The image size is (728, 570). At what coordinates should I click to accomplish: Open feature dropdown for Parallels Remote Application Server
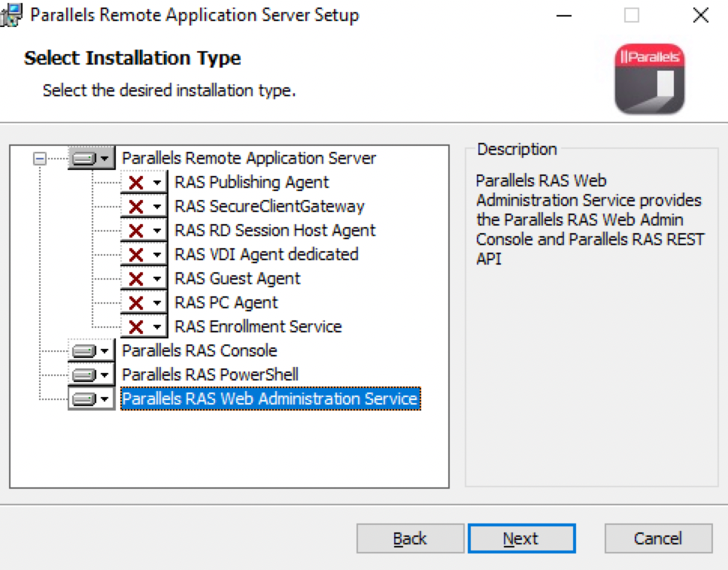click(92, 158)
